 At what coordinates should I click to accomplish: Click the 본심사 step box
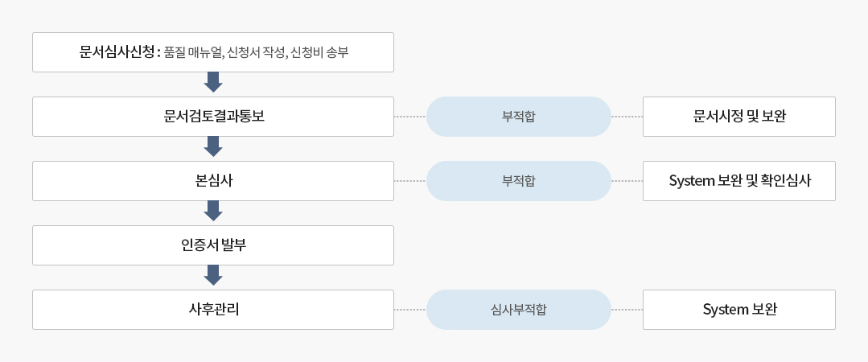[x=213, y=181]
